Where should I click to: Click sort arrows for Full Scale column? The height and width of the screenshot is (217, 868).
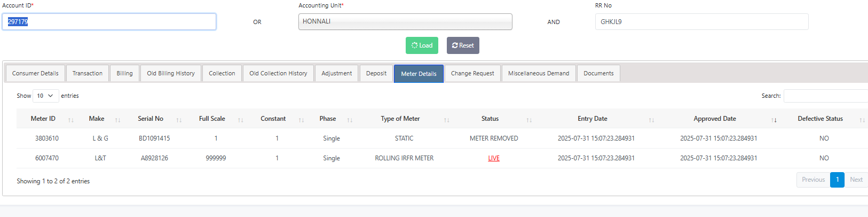tap(240, 120)
